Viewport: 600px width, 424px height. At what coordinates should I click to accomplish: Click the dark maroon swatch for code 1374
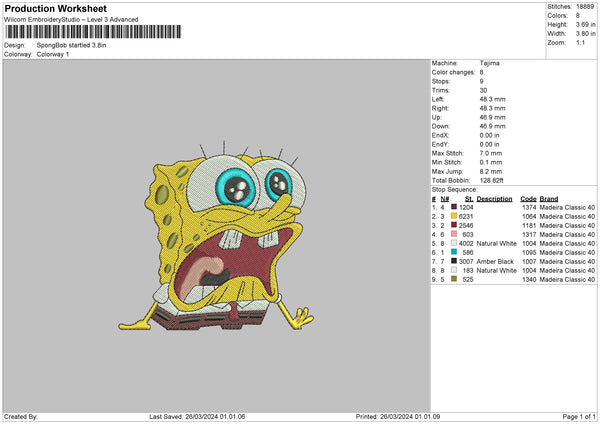(x=455, y=206)
